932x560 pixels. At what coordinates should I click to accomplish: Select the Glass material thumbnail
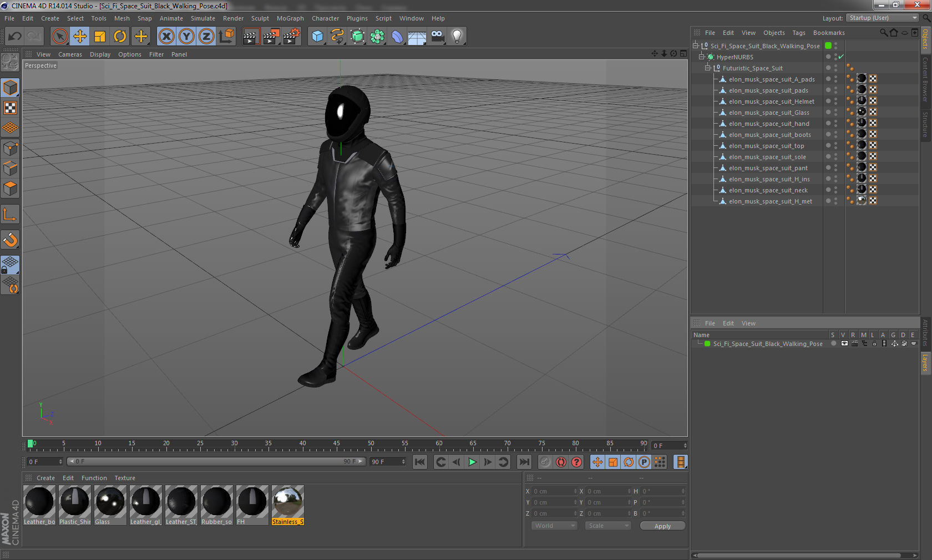coord(110,505)
